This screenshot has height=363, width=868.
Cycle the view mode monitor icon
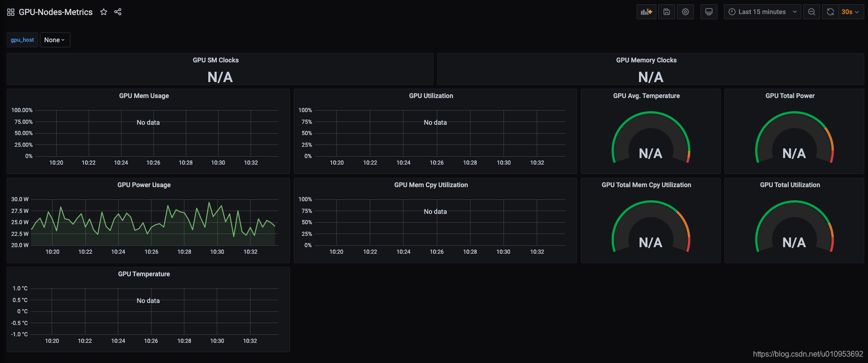point(709,12)
